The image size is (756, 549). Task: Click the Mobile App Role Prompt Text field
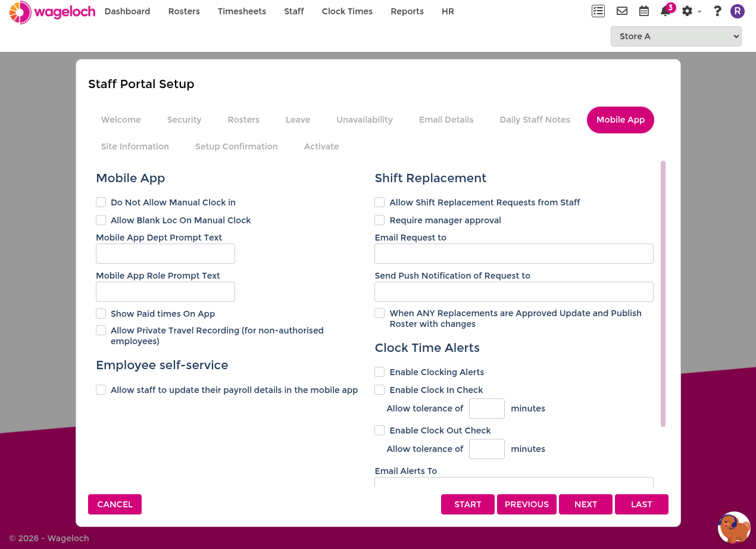tap(165, 292)
